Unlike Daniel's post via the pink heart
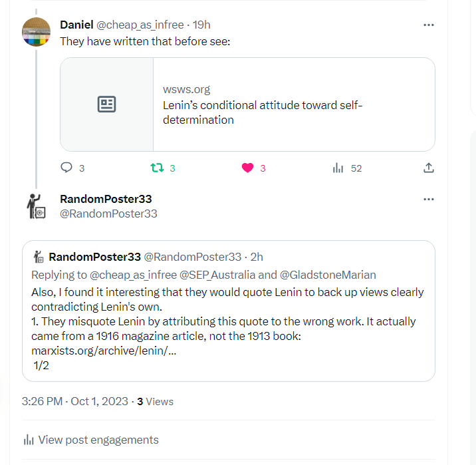The height and width of the screenshot is (465, 476). (248, 168)
